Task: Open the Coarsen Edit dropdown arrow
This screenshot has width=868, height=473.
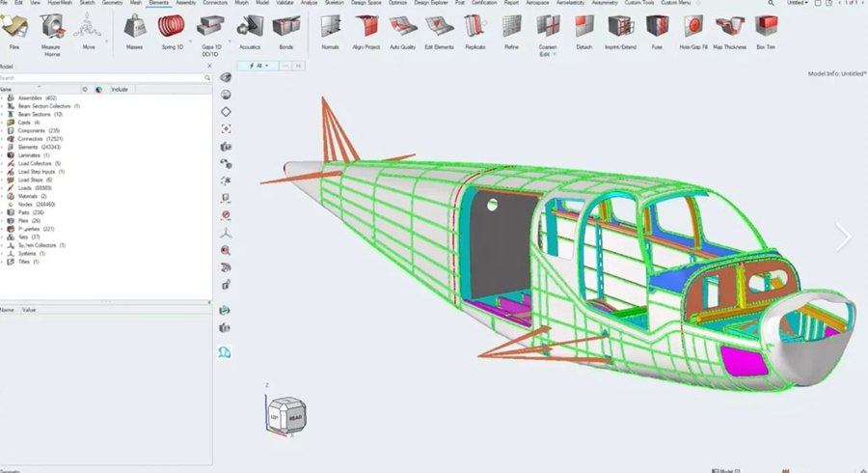Action: point(555,54)
